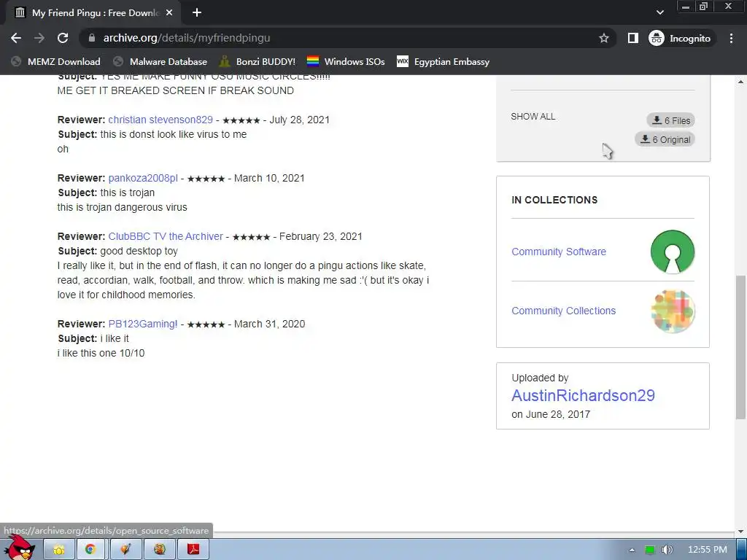This screenshot has width=747, height=560.
Task: Open the volume speaker tray icon
Action: coord(667,550)
